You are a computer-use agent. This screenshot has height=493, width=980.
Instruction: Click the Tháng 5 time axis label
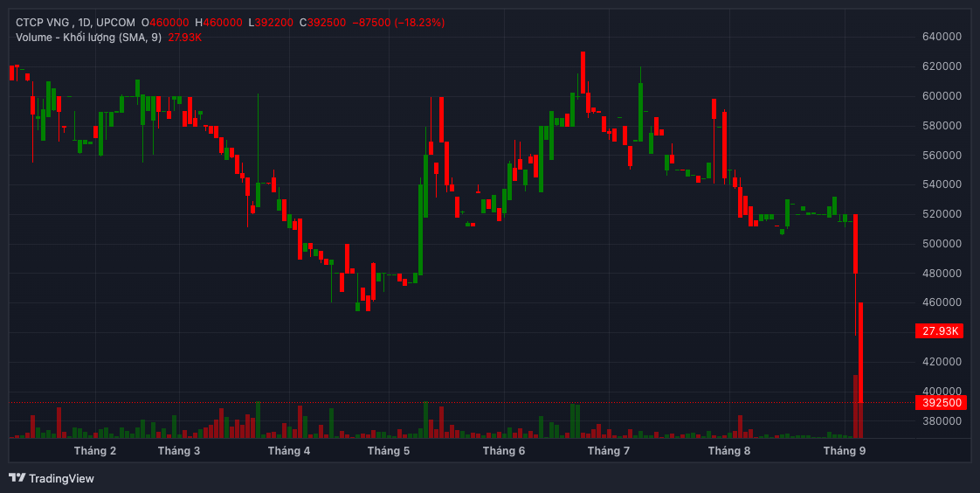[x=389, y=451]
